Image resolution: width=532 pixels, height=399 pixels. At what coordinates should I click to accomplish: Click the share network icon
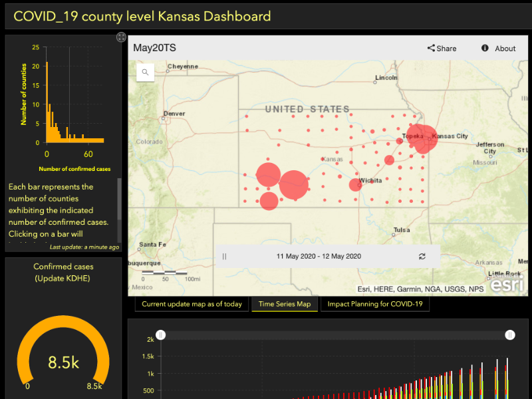click(431, 48)
